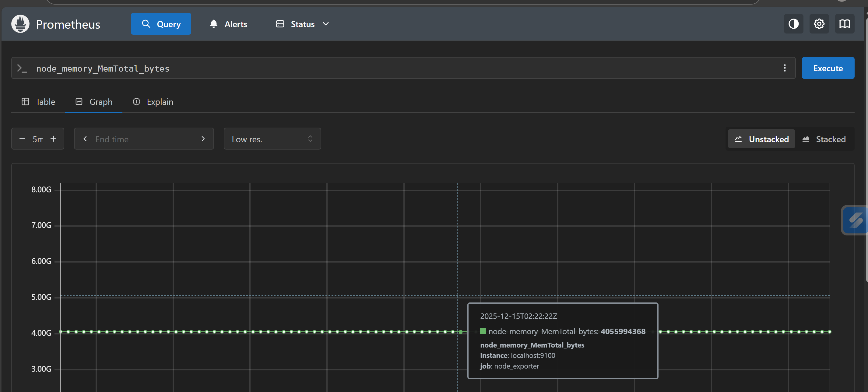Click the green series color swatch
The image size is (868, 392).
pyautogui.click(x=483, y=331)
